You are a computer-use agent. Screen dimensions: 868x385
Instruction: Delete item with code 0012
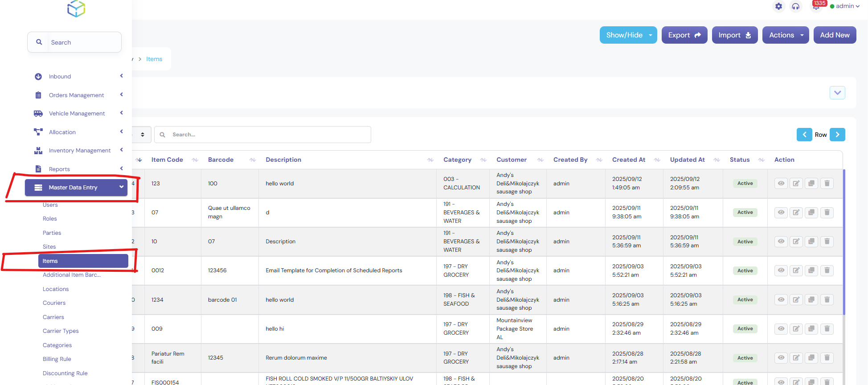pyautogui.click(x=827, y=270)
